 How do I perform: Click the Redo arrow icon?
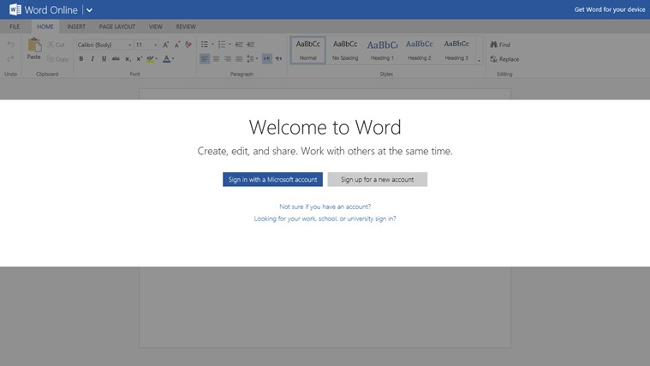click(11, 58)
